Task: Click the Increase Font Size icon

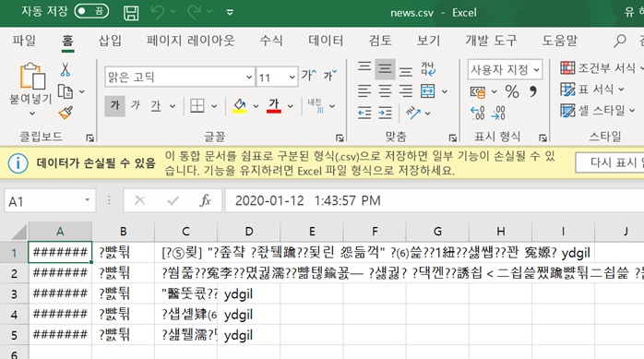Action: [x=309, y=75]
